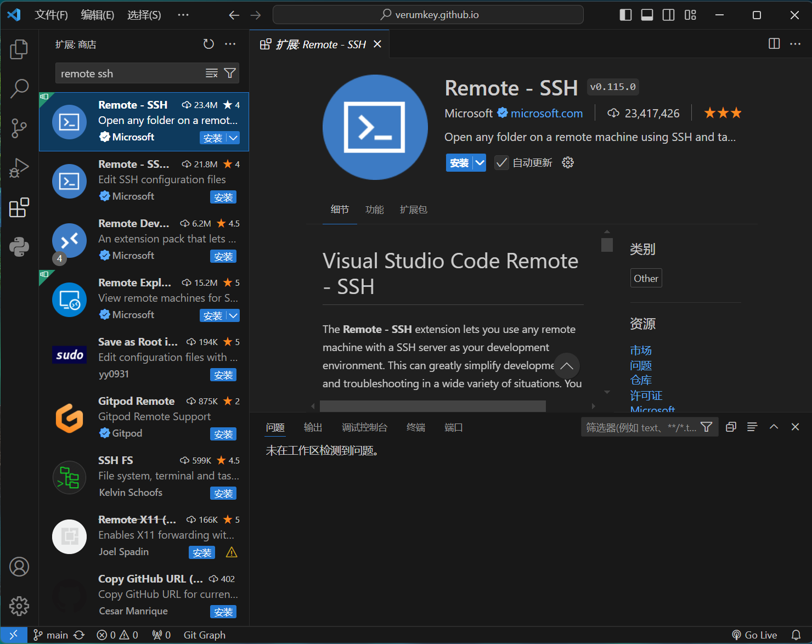
Task: Go back in navigation history
Action: (234, 15)
